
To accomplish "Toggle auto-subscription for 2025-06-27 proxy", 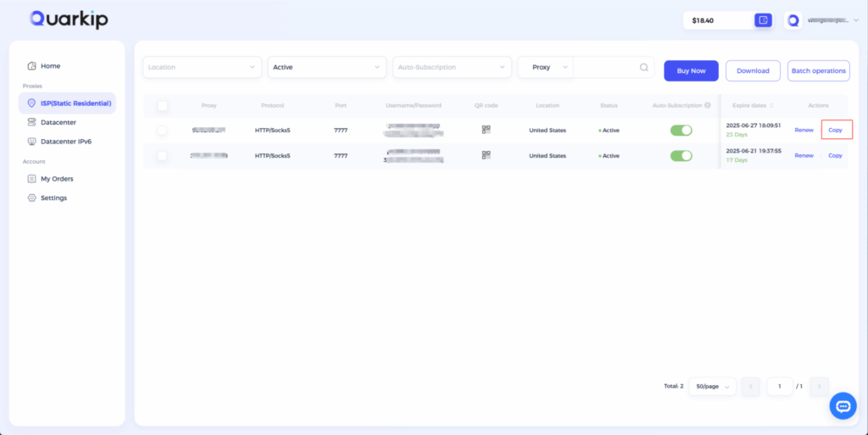I will (x=681, y=130).
